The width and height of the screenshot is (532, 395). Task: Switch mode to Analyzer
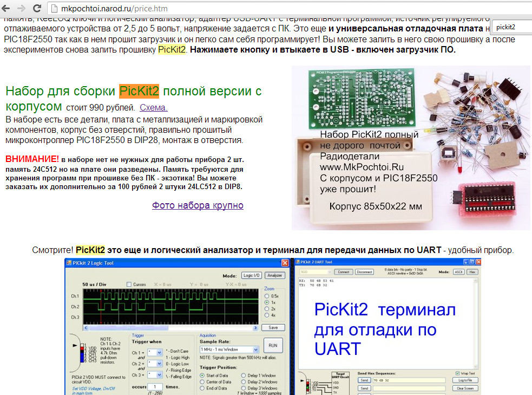pos(275,275)
